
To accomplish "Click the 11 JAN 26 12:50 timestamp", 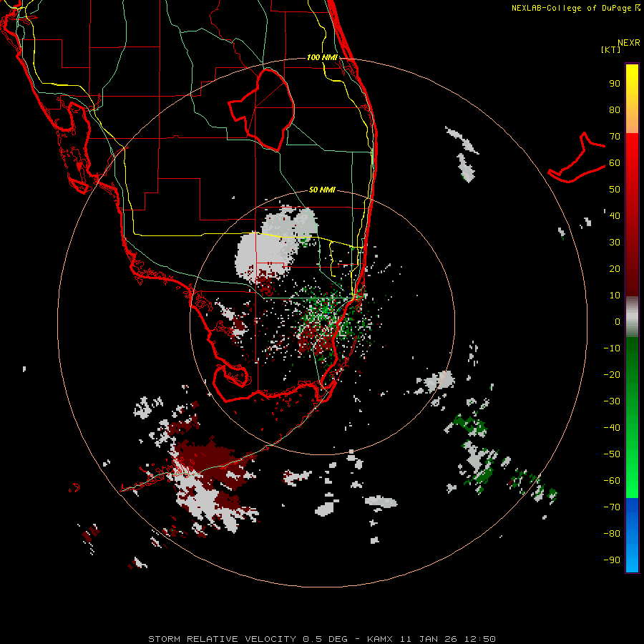I will coord(447,639).
